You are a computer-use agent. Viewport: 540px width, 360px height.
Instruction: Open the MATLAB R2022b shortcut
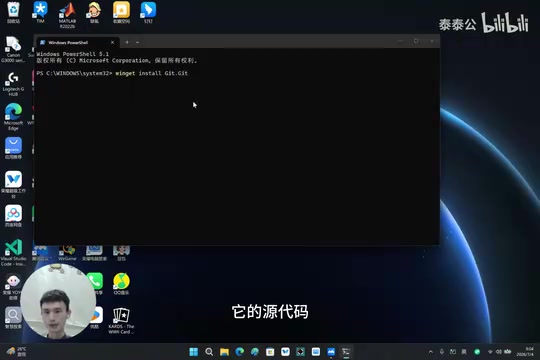(67, 14)
